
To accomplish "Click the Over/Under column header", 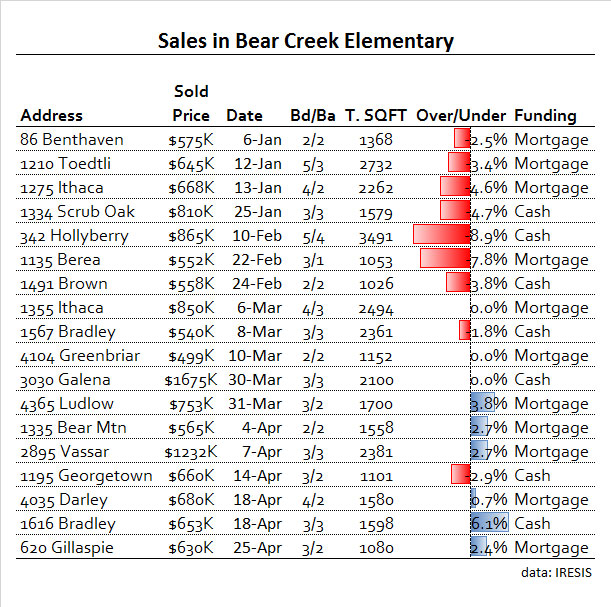I will pyautogui.click(x=461, y=115).
